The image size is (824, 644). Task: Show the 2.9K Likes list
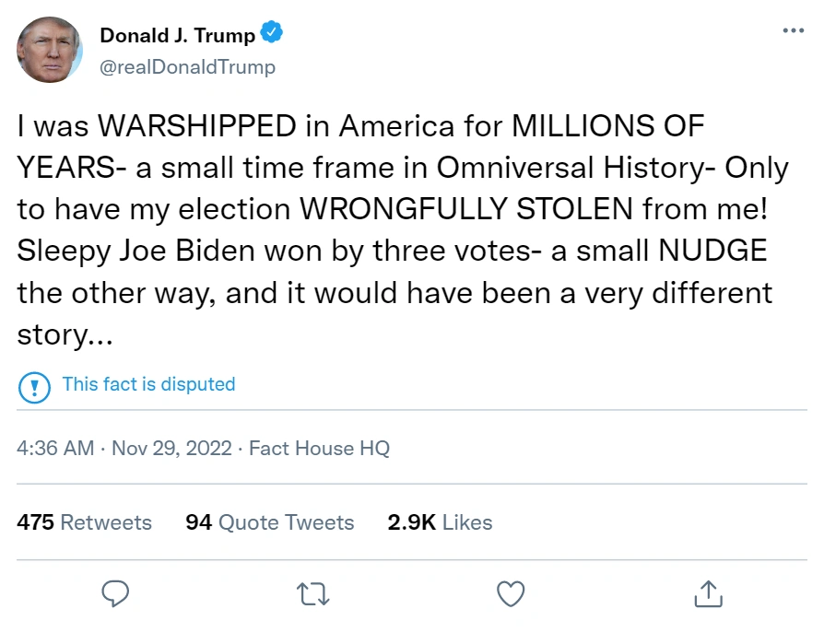pyautogui.click(x=440, y=522)
